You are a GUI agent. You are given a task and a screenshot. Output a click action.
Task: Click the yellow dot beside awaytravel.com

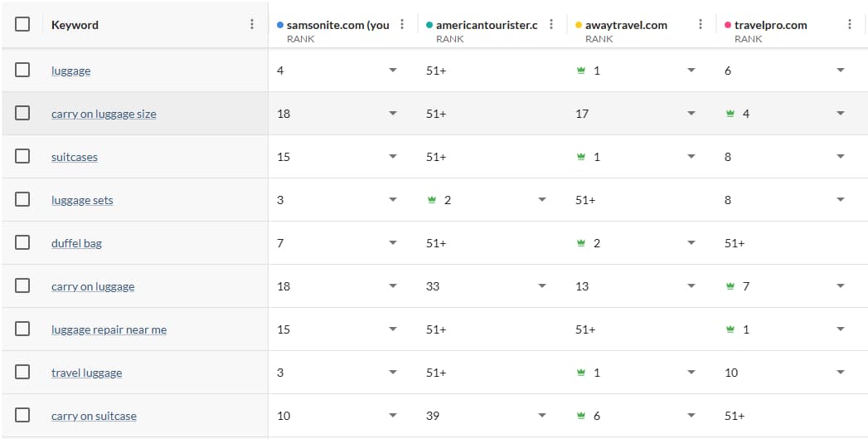[x=579, y=25]
